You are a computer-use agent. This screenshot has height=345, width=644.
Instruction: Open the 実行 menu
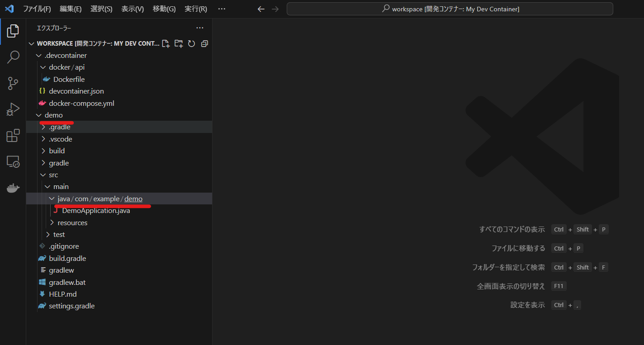pyautogui.click(x=196, y=9)
